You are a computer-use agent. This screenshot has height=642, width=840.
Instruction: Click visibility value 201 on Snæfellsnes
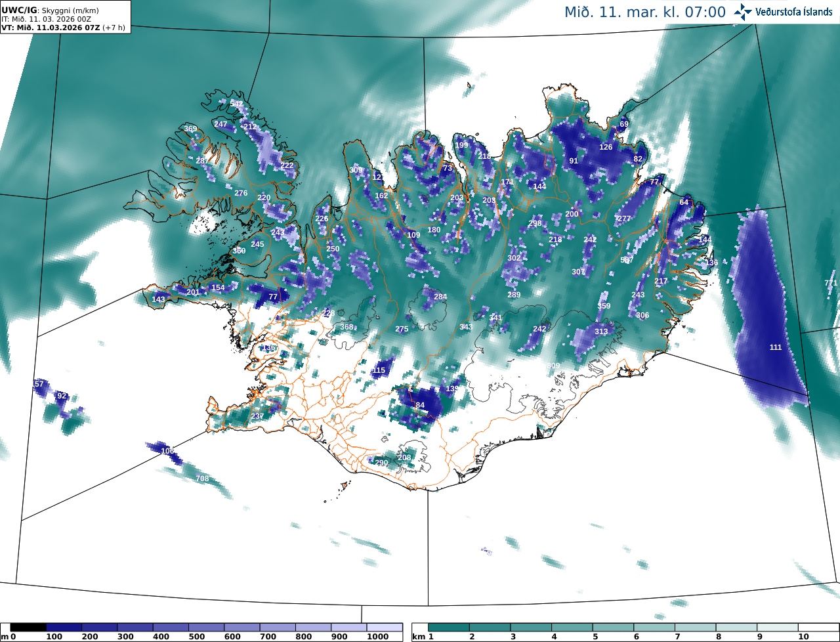pos(193,292)
